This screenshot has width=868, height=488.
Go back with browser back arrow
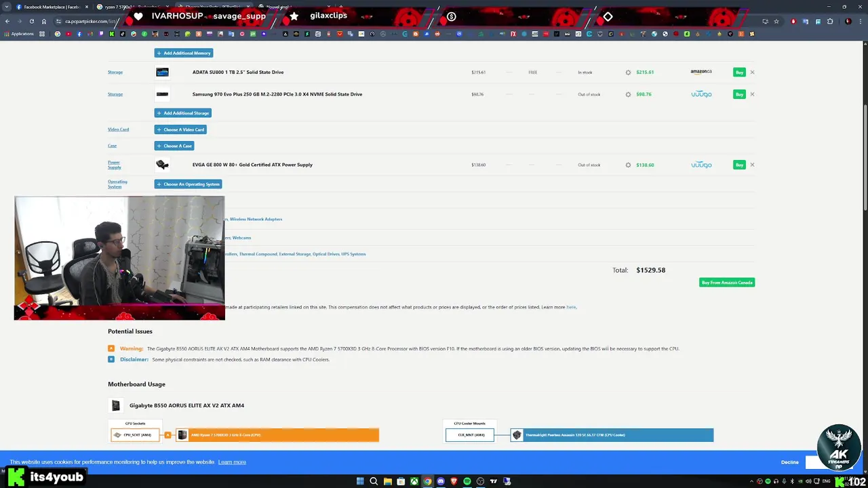[7, 21]
